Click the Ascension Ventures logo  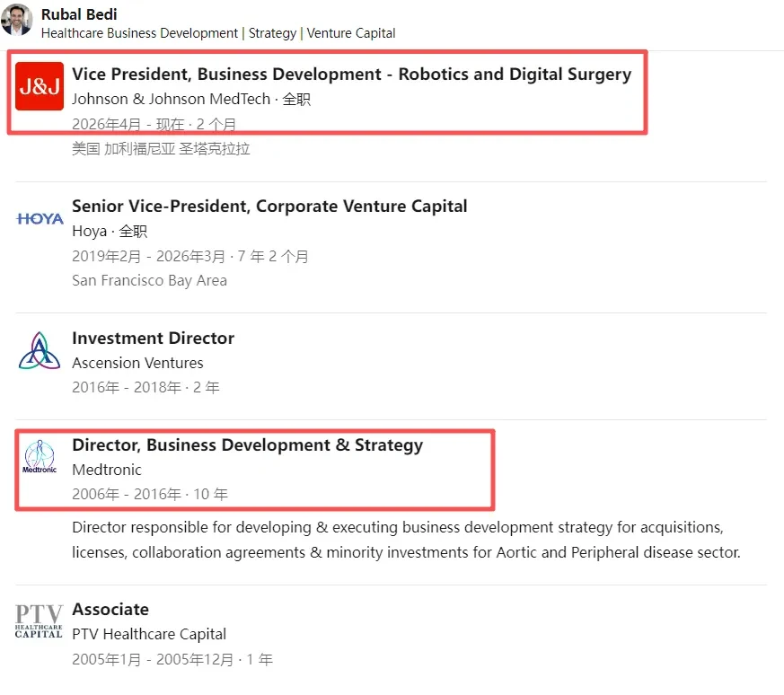point(40,350)
